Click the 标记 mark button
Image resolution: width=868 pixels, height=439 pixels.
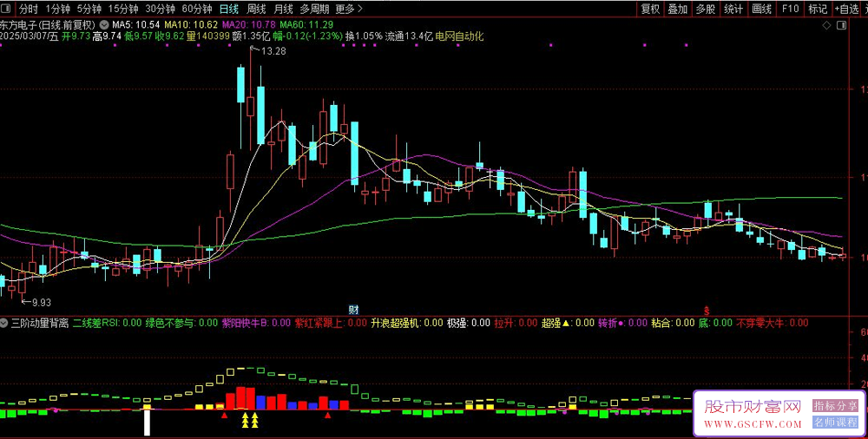click(818, 9)
